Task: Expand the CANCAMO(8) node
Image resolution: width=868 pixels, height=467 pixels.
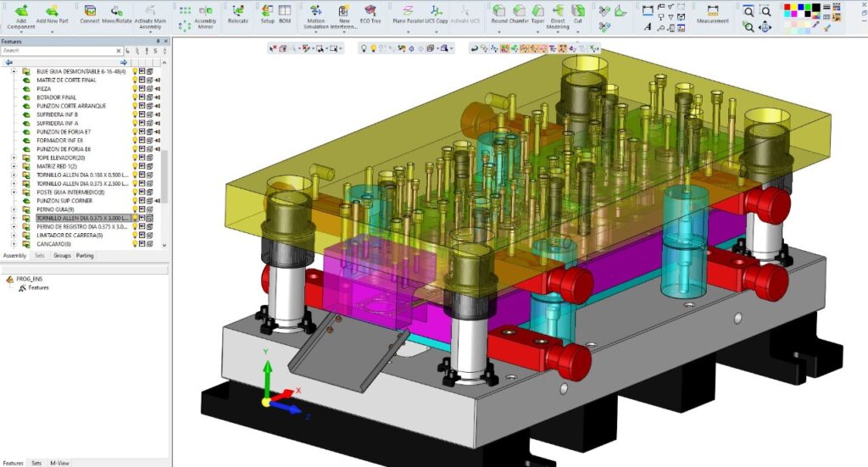Action: point(14,243)
